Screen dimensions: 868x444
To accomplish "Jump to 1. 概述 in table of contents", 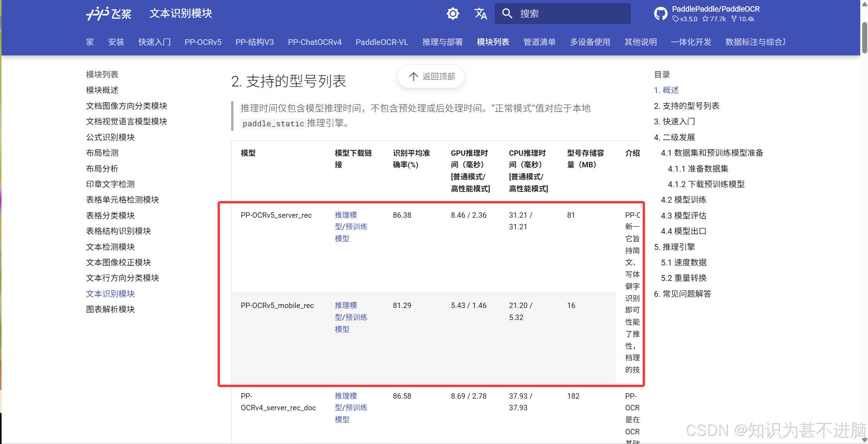I will 666,90.
